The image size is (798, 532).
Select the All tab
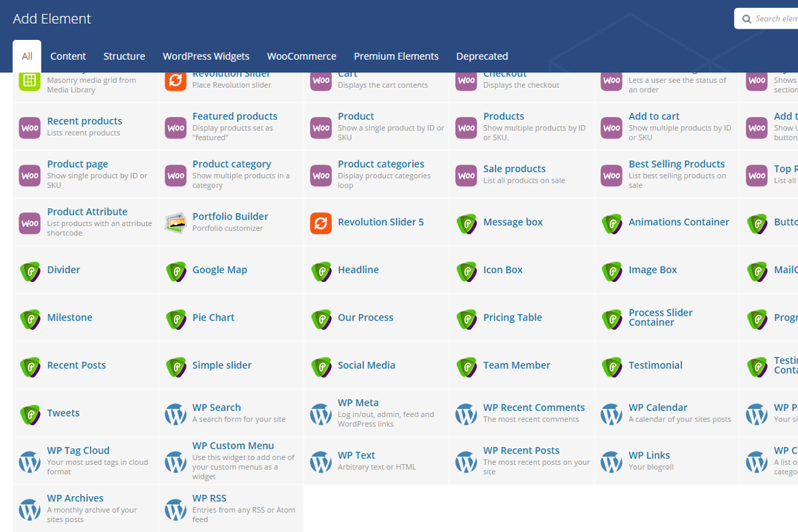click(27, 56)
